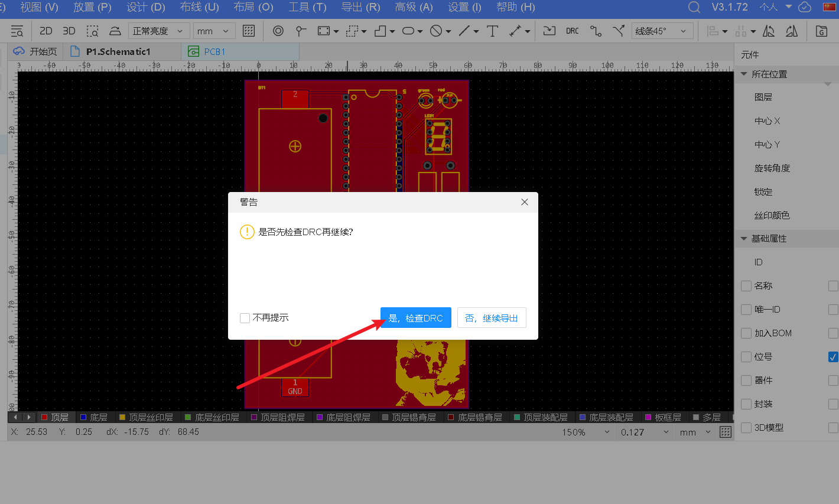Click the 否，继续导出 button
This screenshot has height=504, width=839.
coord(492,318)
